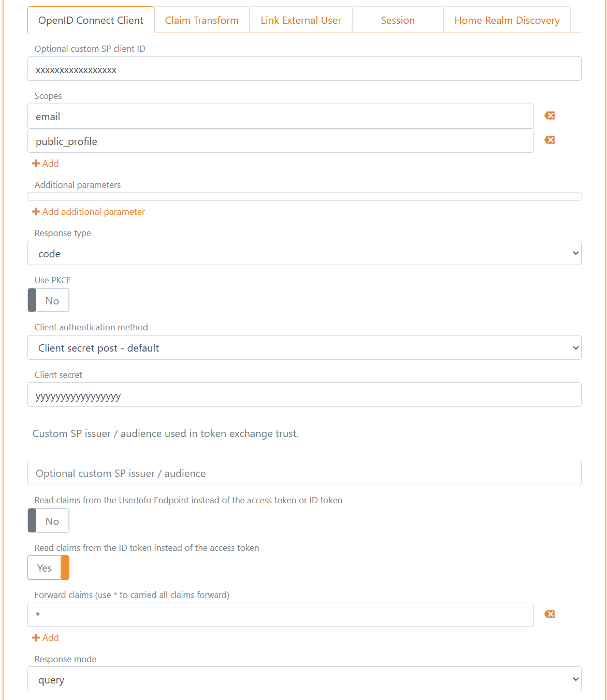Toggle read claims from UserInfo Endpoint switch
This screenshot has height=700, width=607.
click(x=48, y=521)
